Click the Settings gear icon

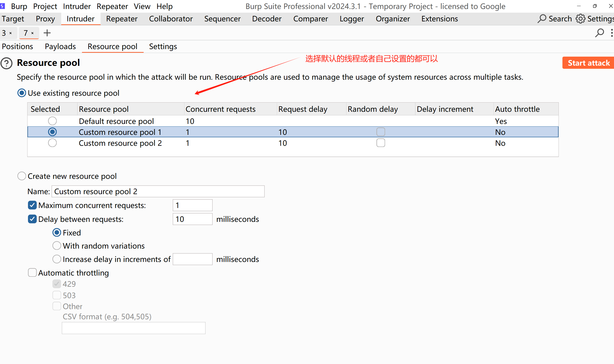pos(580,19)
